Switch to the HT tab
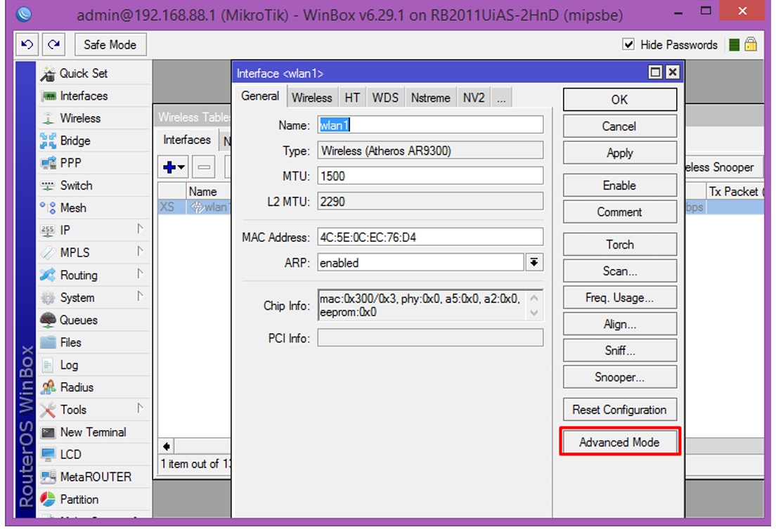 pos(352,98)
